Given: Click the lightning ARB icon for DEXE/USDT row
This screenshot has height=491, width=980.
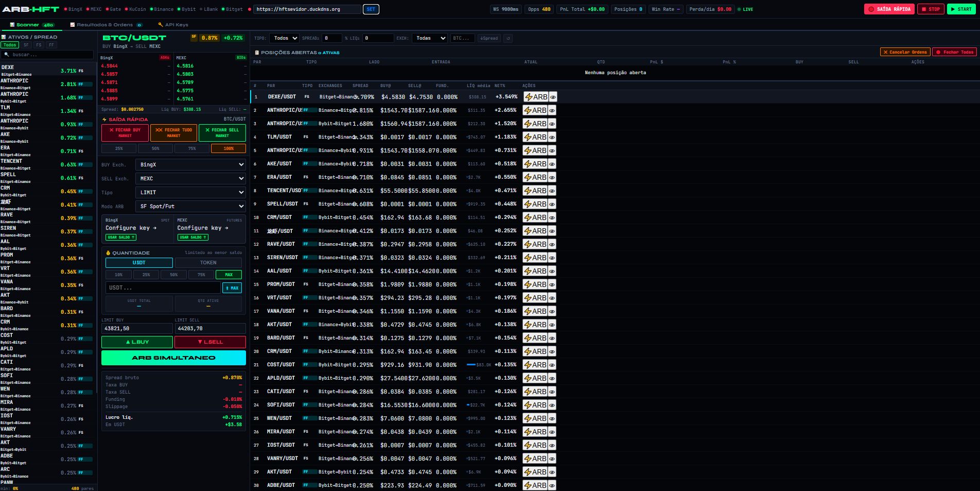Looking at the screenshot, I should tap(535, 97).
